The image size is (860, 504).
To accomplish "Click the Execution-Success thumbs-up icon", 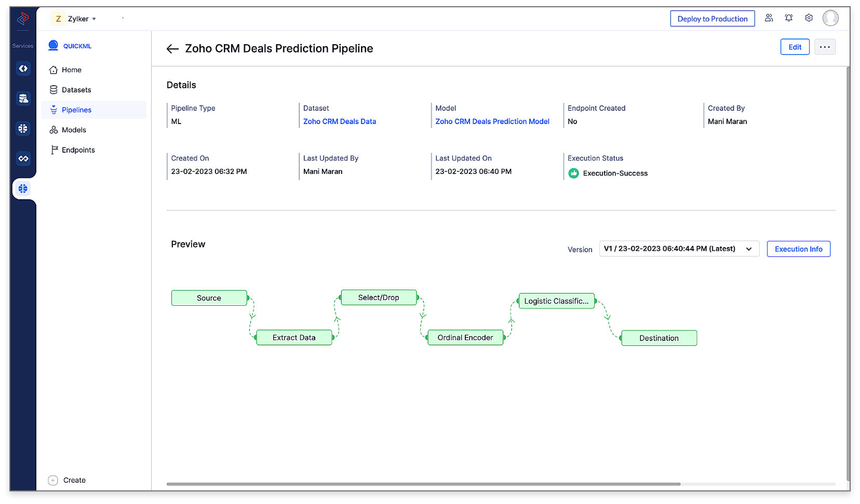I will coord(573,173).
